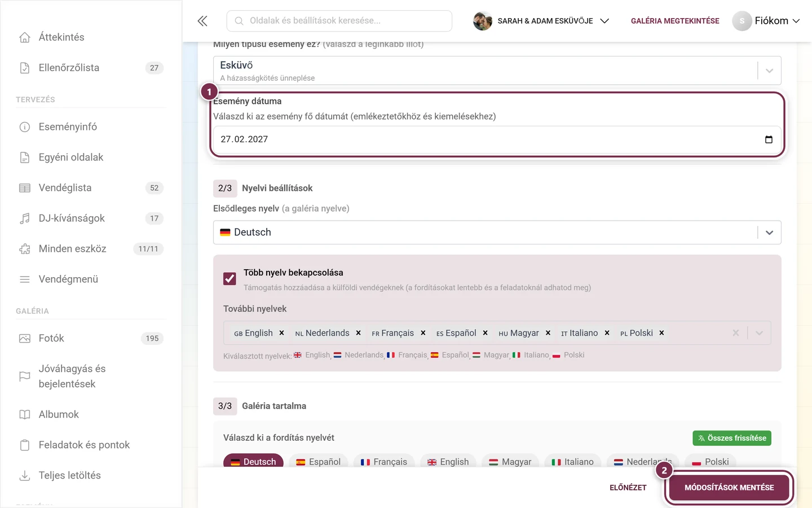Screen dimensions: 812x508
Task: Toggle Több nyelv bekapcsolása checkbox
Action: click(230, 279)
